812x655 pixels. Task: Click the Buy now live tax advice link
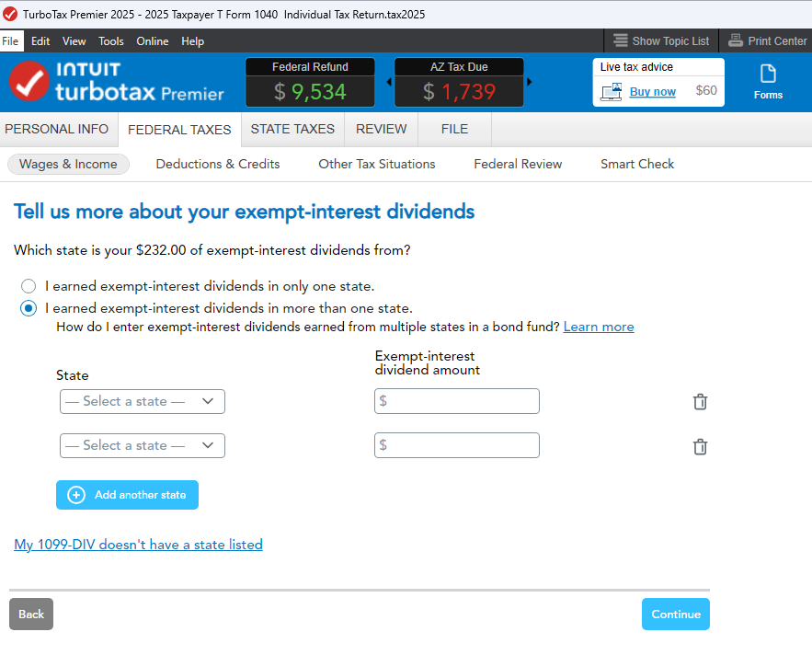(653, 92)
